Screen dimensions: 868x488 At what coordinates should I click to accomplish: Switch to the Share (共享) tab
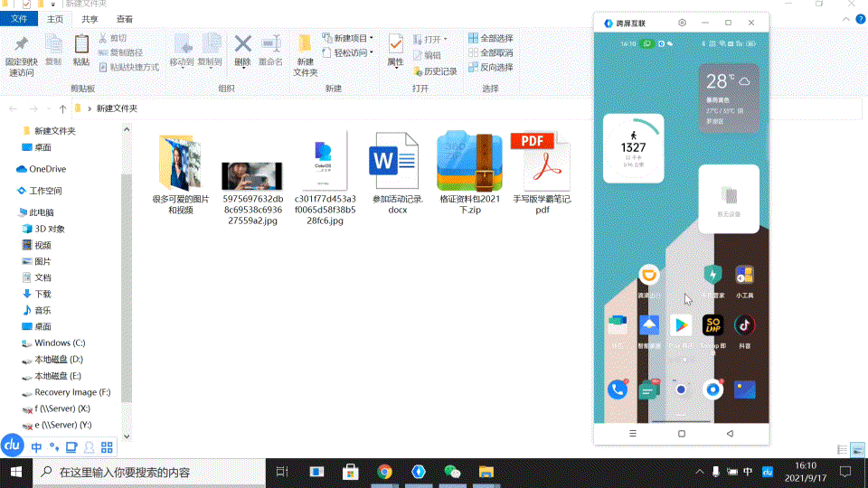pos(90,19)
